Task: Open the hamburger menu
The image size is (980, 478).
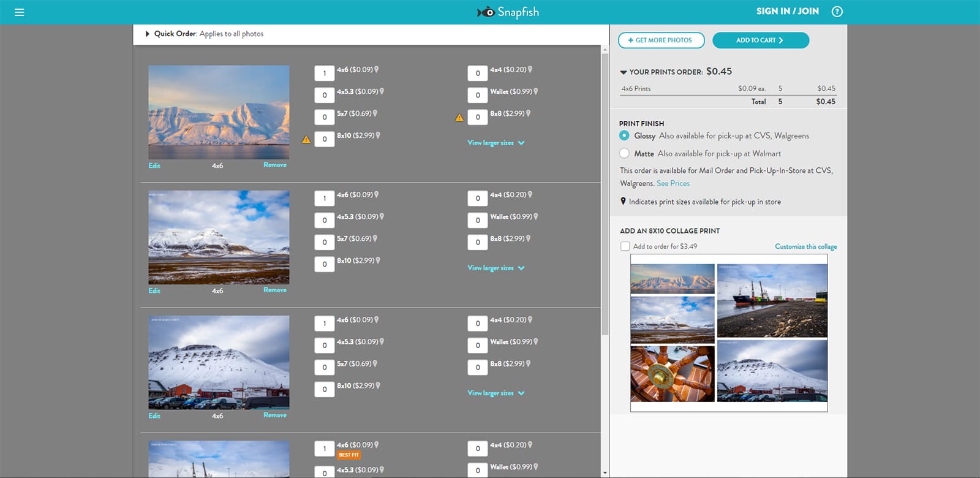Action: [x=19, y=12]
